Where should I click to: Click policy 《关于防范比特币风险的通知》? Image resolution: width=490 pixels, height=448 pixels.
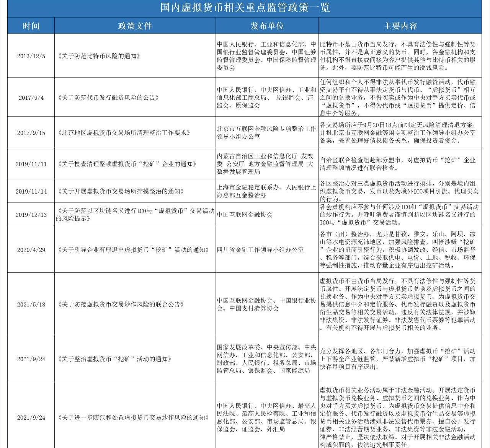pyautogui.click(x=98, y=56)
